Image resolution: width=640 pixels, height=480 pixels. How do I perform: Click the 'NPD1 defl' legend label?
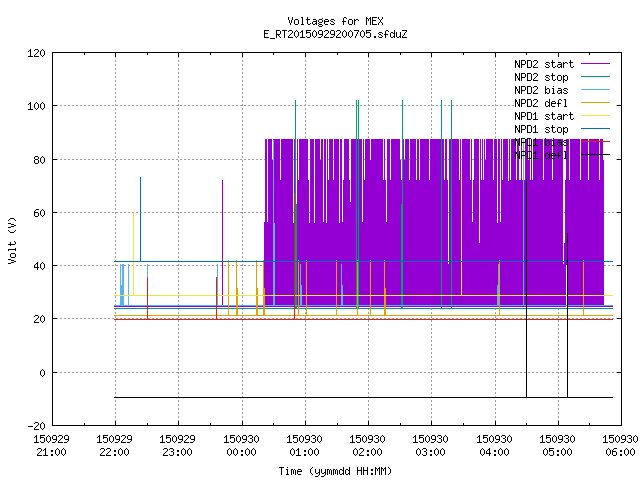click(541, 155)
